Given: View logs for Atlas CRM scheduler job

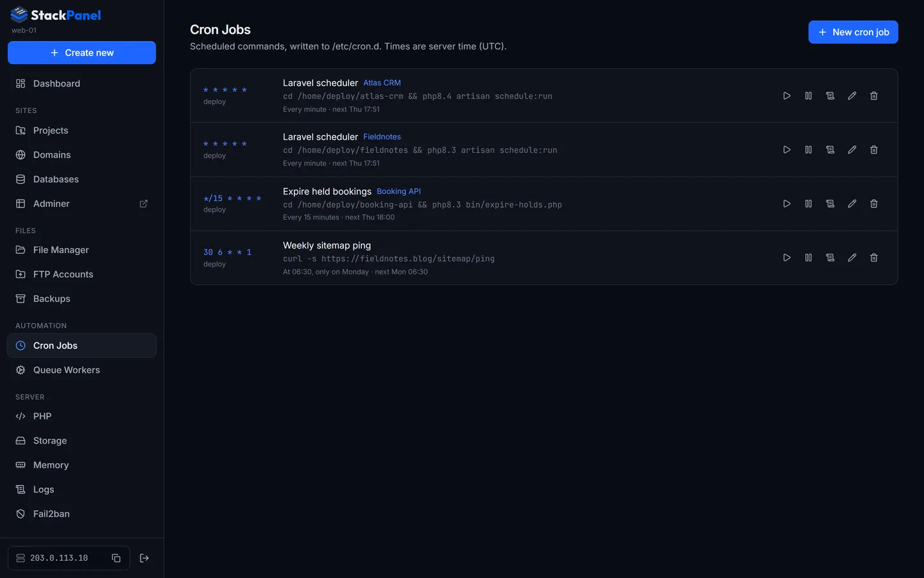Looking at the screenshot, I should click(830, 96).
